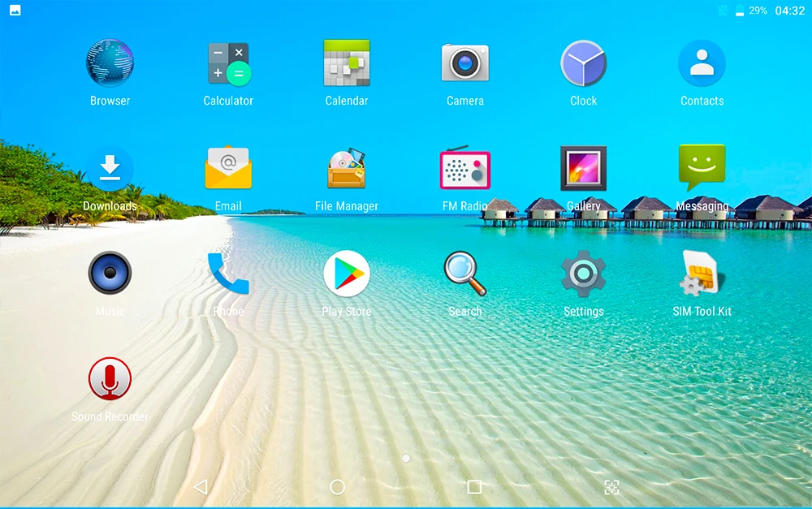Launch the Sound Recorder app
Image resolution: width=812 pixels, height=509 pixels.
click(x=110, y=378)
